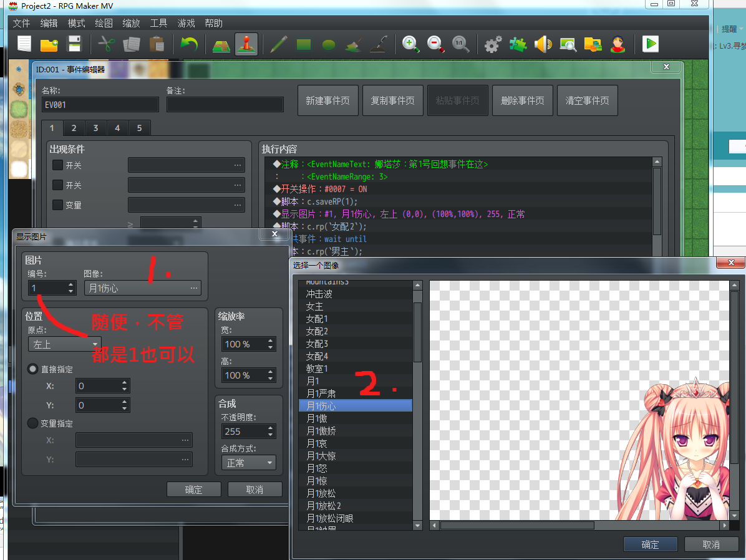Increase the X position stepper

pyautogui.click(x=124, y=382)
